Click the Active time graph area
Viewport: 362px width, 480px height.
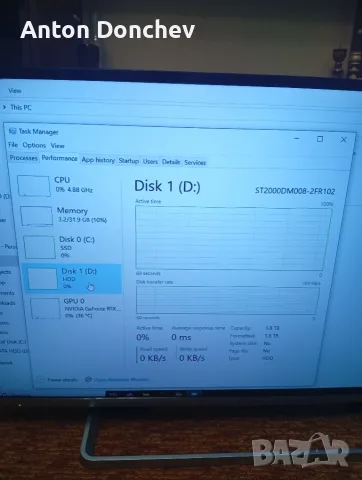click(233, 238)
